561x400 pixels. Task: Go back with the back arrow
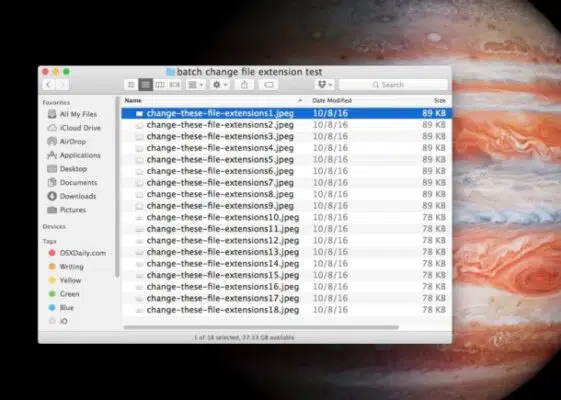click(48, 85)
